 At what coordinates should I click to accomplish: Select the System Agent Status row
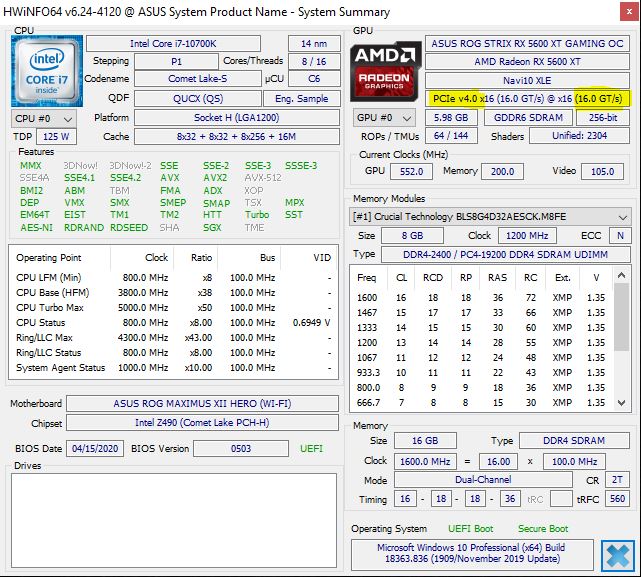click(x=173, y=368)
